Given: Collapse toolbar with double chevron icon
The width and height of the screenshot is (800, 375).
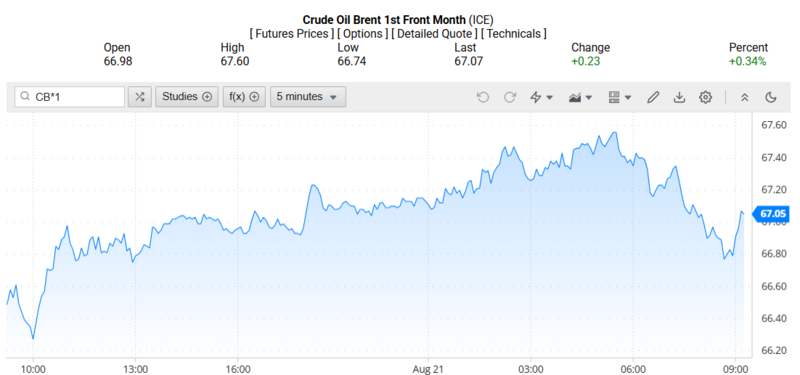Looking at the screenshot, I should click(744, 97).
